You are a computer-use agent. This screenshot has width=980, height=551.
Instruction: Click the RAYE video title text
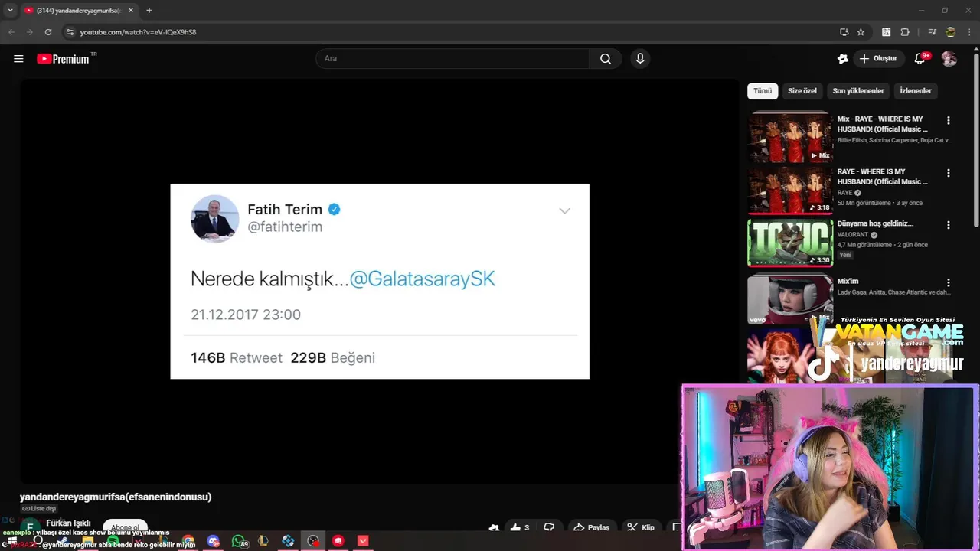[882, 177]
